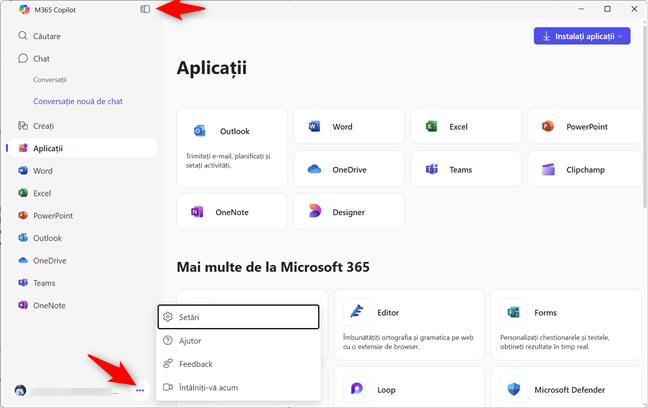Choose Feedback from the popup menu
The height and width of the screenshot is (408, 648).
[238, 364]
